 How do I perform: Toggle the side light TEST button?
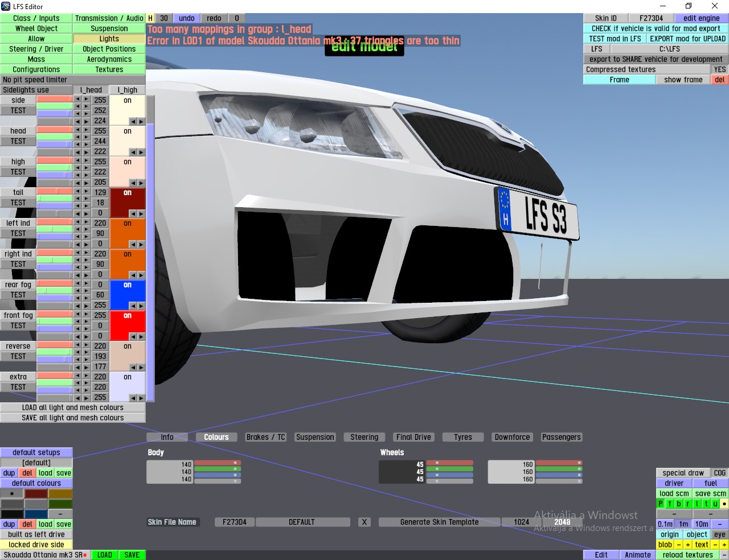18,110
